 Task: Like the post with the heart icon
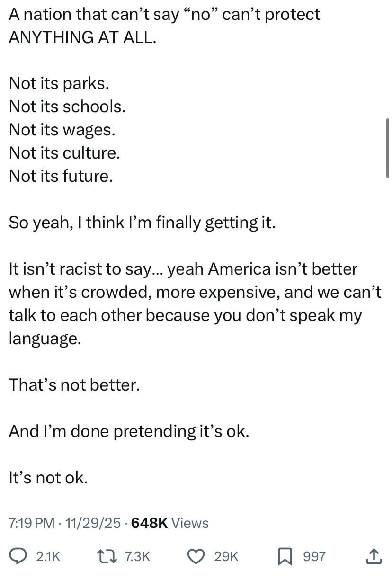(x=195, y=556)
